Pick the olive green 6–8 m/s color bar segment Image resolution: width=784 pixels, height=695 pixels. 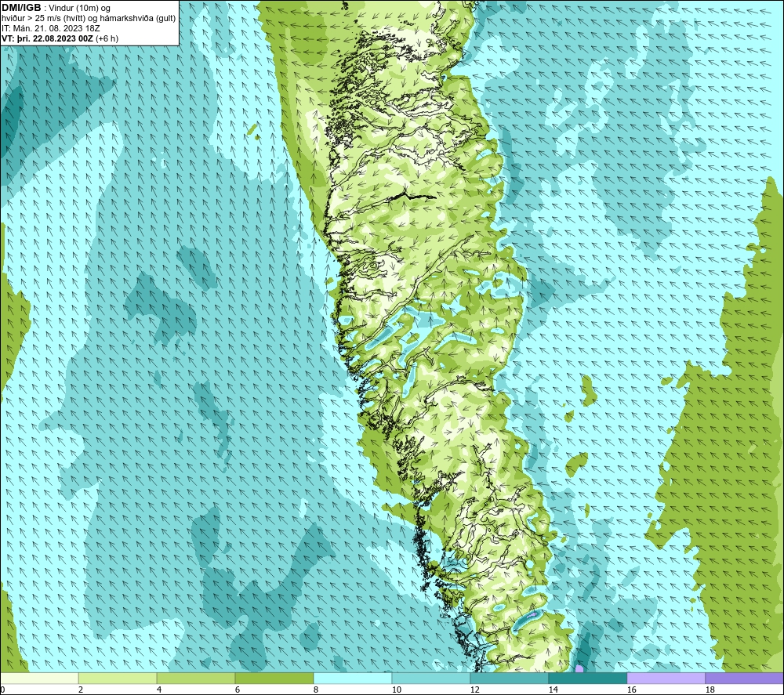click(x=274, y=678)
